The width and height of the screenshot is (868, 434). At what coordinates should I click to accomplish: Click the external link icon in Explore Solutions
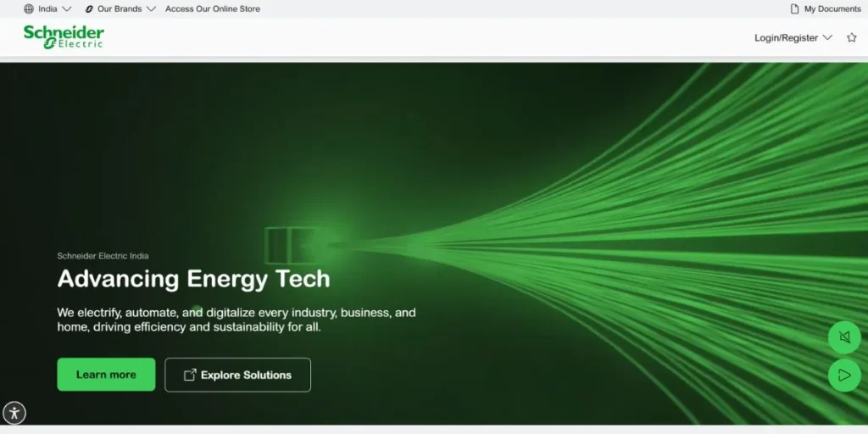click(190, 375)
